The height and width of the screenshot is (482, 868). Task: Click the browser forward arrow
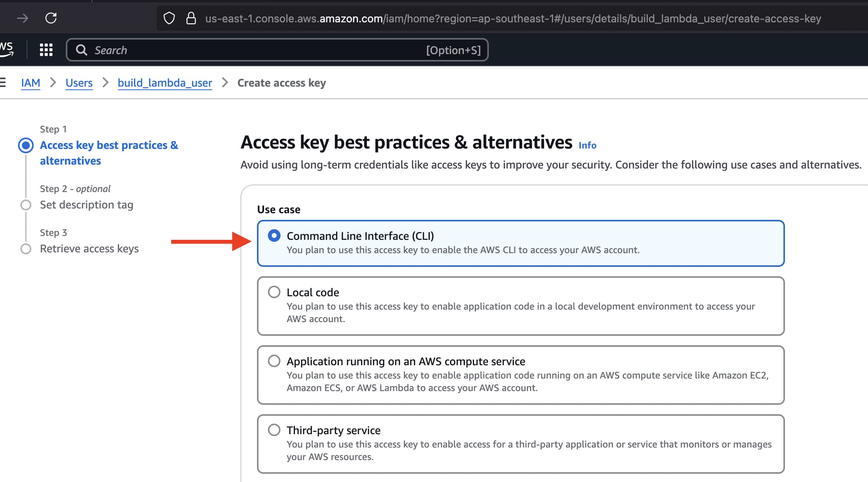tap(23, 18)
